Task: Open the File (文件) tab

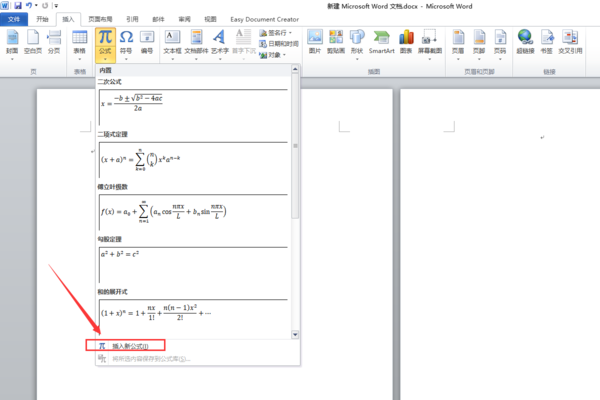Action: pyautogui.click(x=14, y=19)
